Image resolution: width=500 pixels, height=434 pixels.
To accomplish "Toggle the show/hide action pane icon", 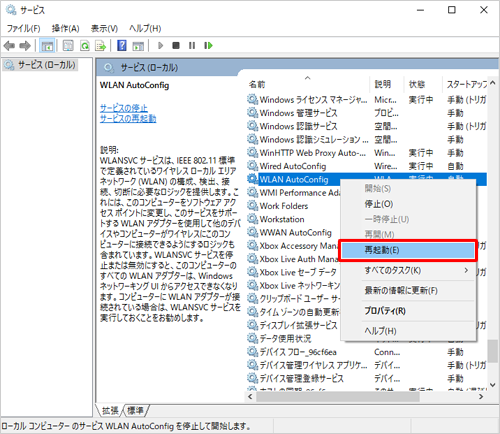I will click(138, 46).
